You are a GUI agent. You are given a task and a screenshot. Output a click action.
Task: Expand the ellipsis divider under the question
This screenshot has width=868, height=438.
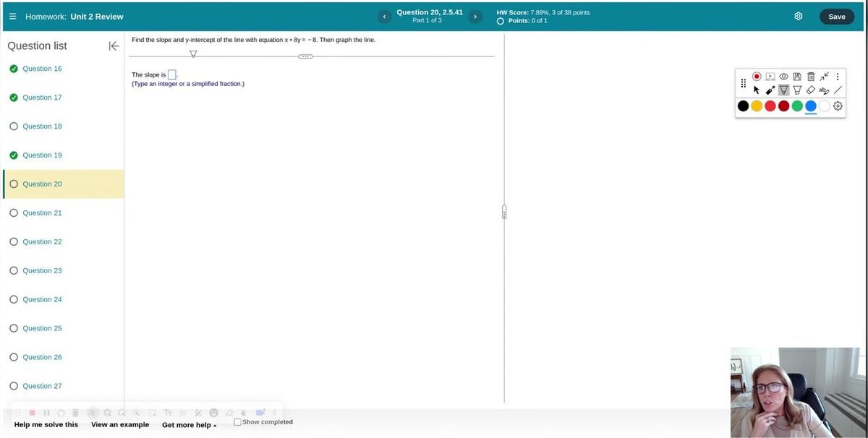(x=305, y=56)
